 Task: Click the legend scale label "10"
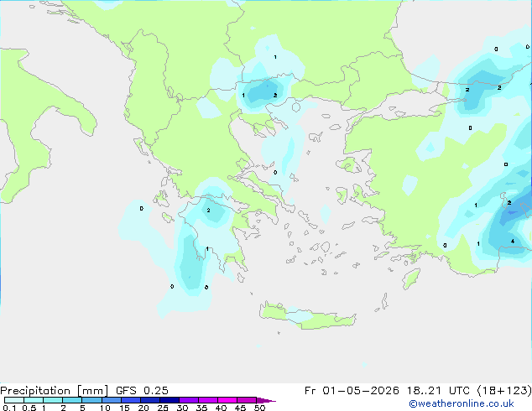click(x=105, y=408)
